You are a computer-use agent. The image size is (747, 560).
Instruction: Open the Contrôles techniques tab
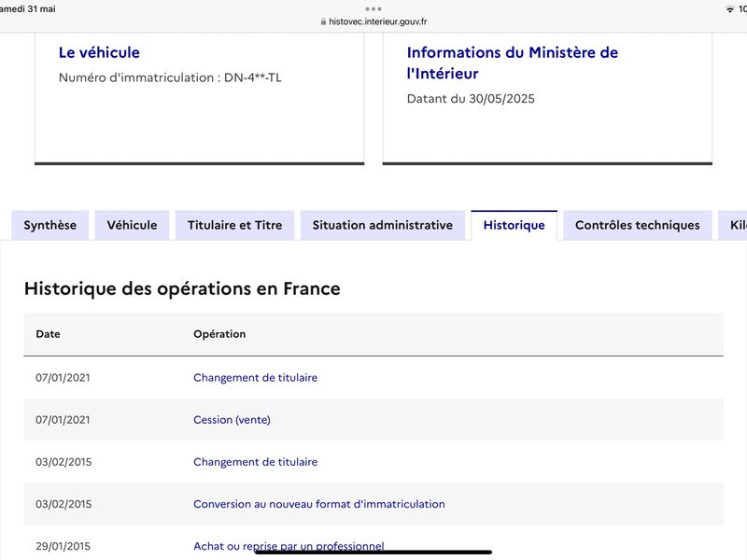(638, 225)
